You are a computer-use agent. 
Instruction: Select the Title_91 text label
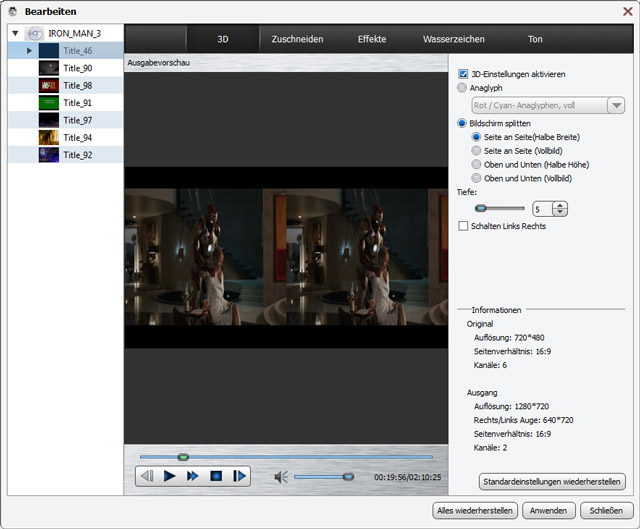click(78, 103)
